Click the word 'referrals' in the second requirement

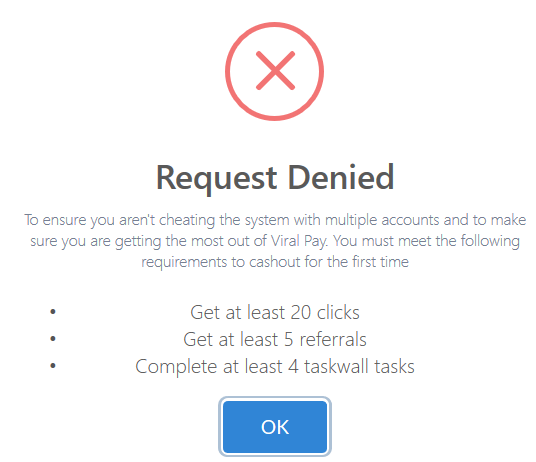click(x=333, y=339)
